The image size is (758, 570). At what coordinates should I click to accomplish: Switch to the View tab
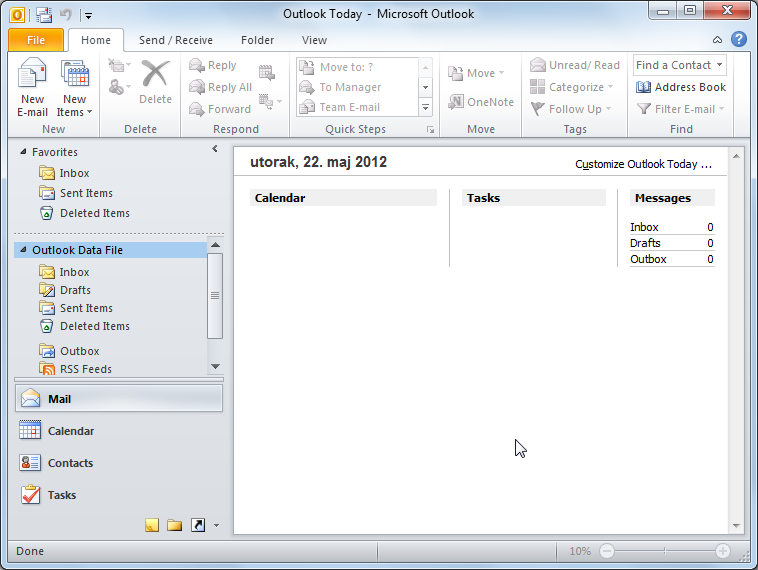[x=314, y=40]
